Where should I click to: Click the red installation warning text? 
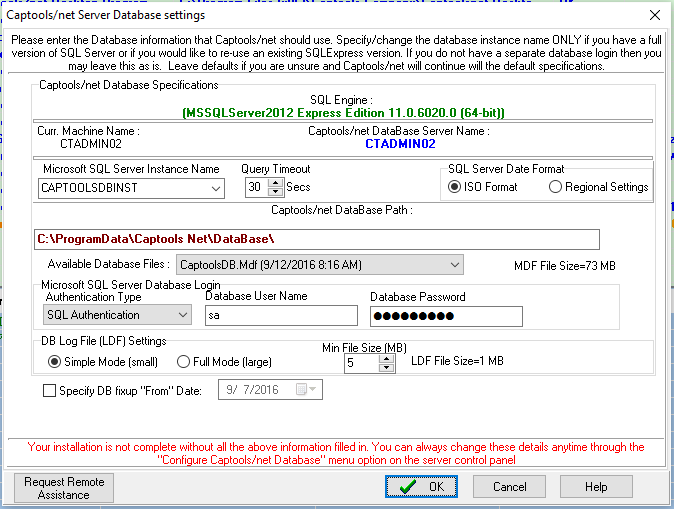[336, 454]
